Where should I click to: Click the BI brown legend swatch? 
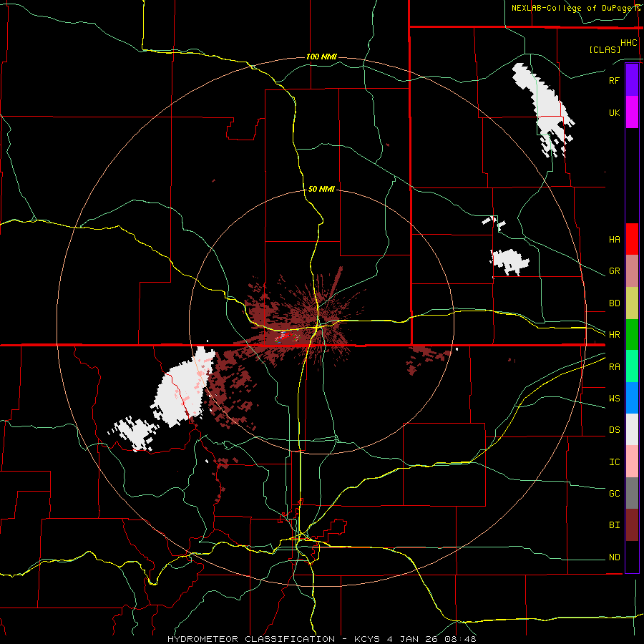point(632,525)
